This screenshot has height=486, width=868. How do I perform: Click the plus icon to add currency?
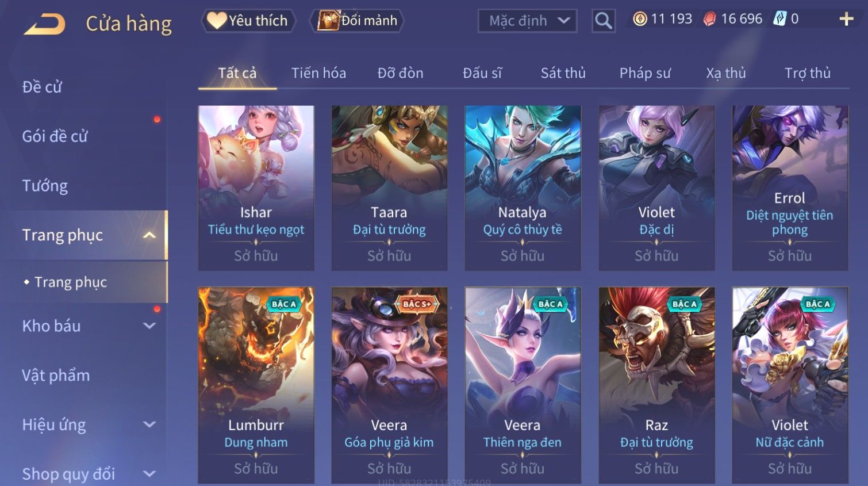846,20
